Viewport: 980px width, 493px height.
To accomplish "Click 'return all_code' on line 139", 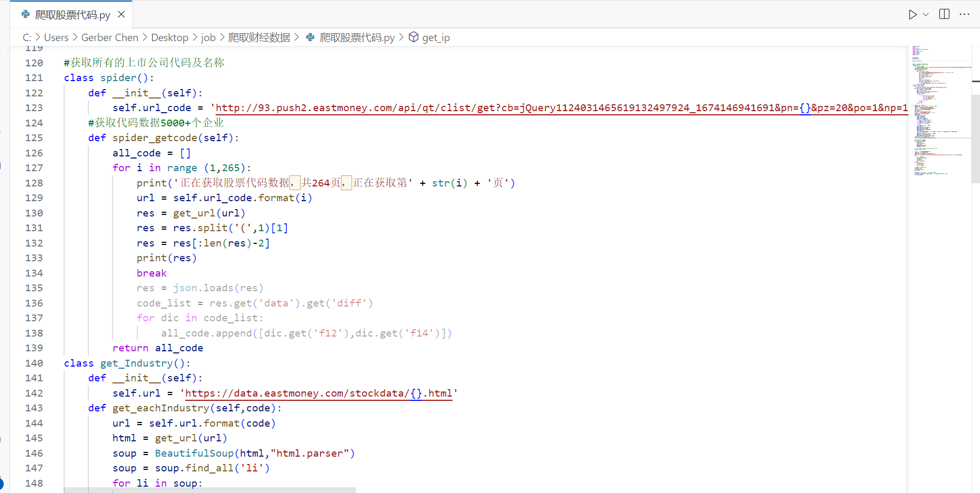I will pyautogui.click(x=158, y=348).
